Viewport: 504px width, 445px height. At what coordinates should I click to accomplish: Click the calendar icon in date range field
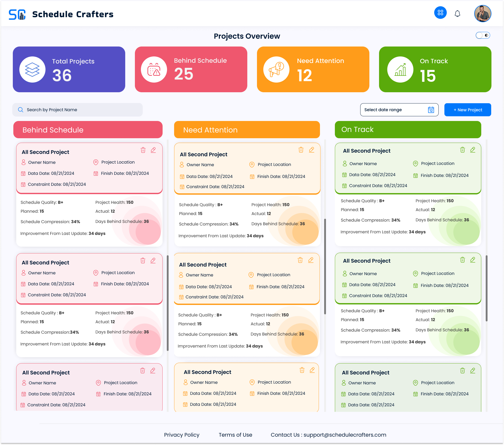(x=431, y=110)
